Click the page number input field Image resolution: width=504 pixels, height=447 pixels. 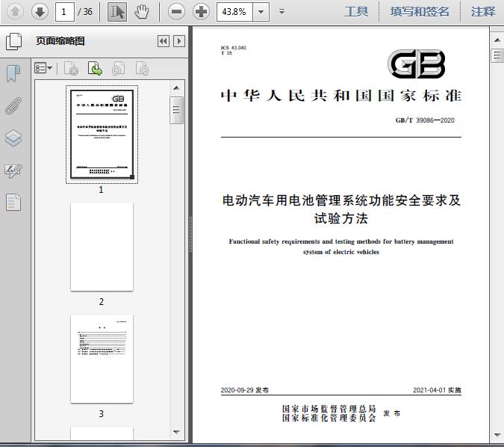point(65,11)
